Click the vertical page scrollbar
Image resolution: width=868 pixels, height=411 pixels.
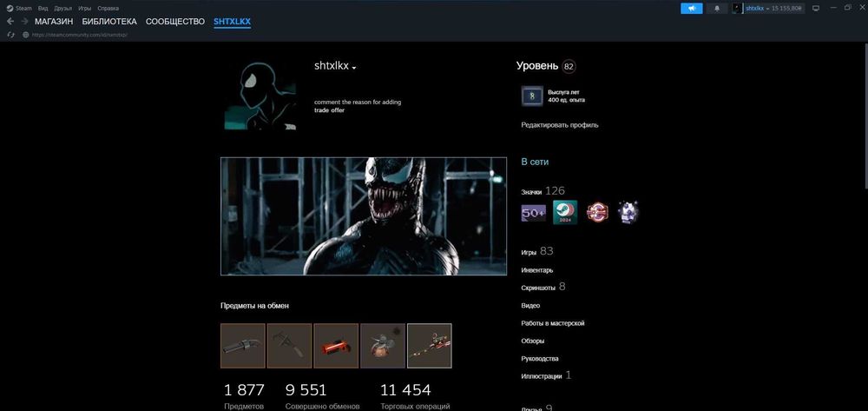[x=865, y=116]
